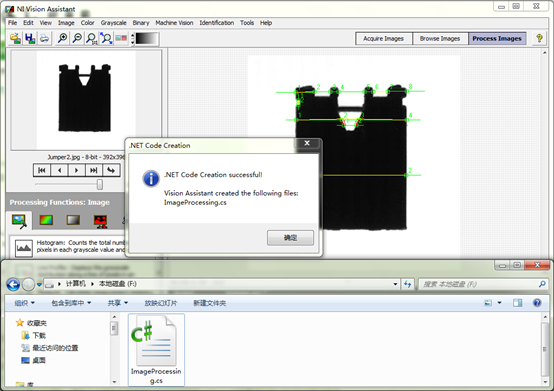Toggle the Process Images mode button
The height and width of the screenshot is (391, 554).
click(497, 38)
